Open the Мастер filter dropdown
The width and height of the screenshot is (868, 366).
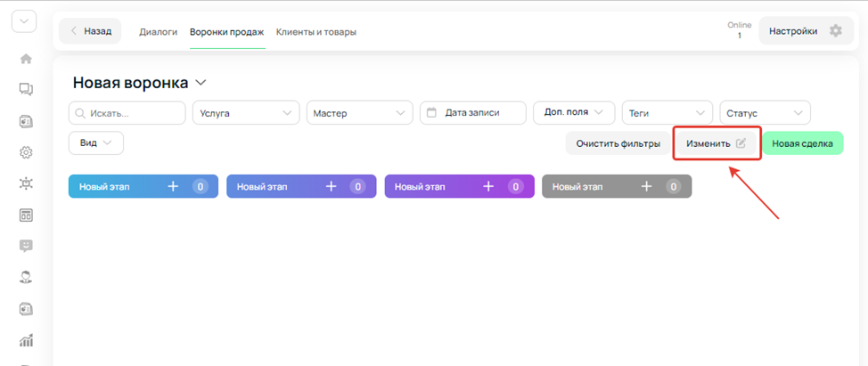click(360, 113)
